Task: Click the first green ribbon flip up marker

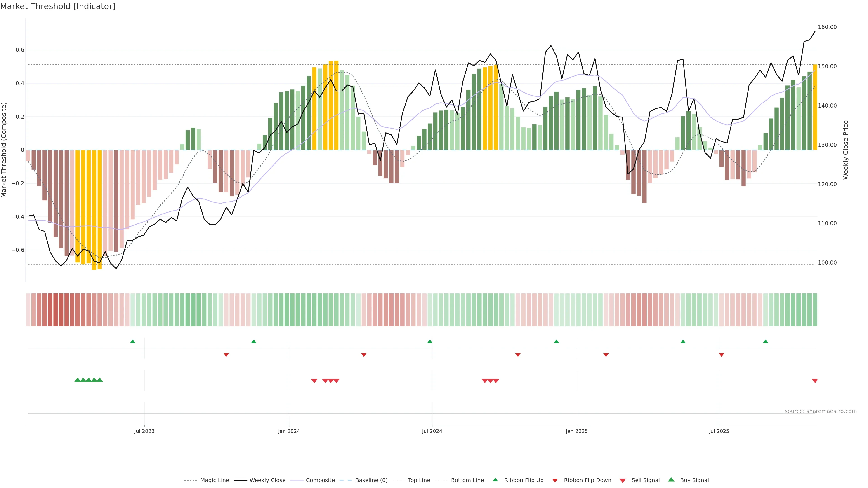Action: pyautogui.click(x=133, y=342)
